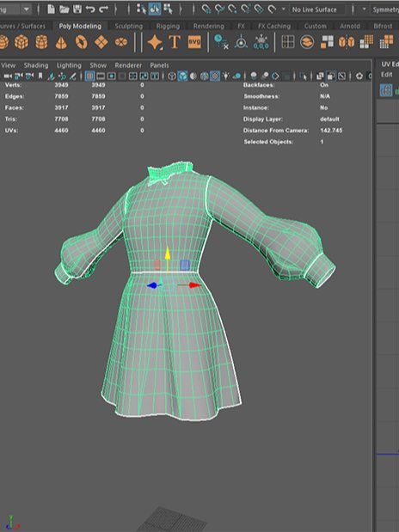This screenshot has height=532, width=399.
Task: Select the Polygon Cylinder shelf icon
Action: pos(41,42)
